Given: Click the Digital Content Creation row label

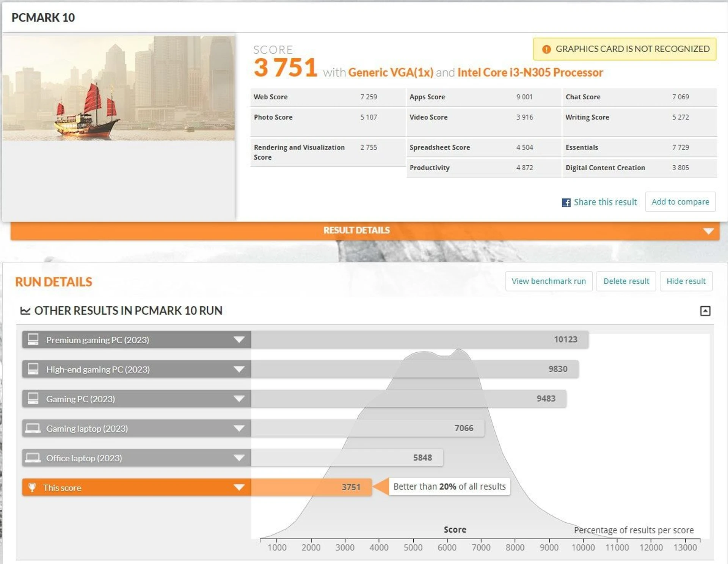Looking at the screenshot, I should 605,168.
